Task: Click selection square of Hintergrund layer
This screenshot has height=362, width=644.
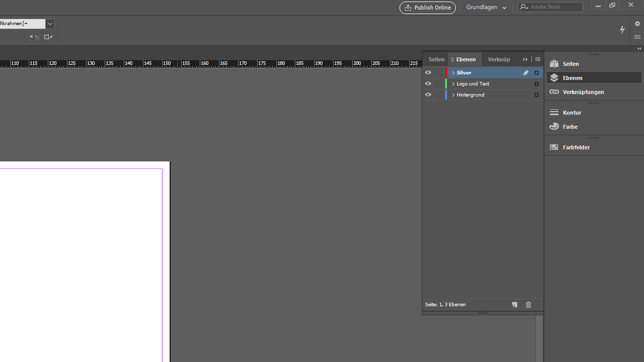Action: [536, 95]
